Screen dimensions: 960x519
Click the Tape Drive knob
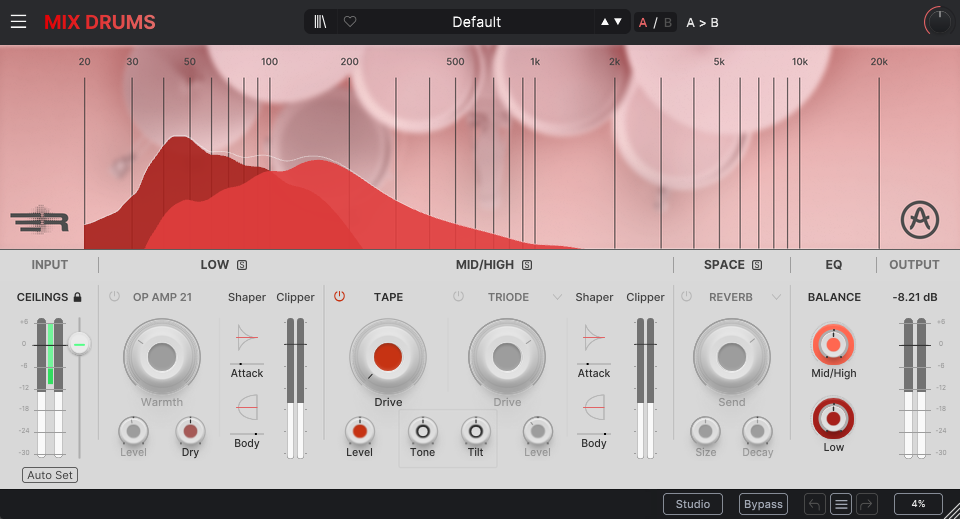click(388, 357)
